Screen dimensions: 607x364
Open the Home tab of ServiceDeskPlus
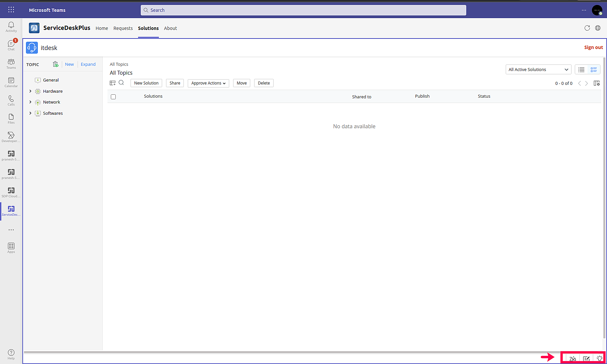(102, 28)
